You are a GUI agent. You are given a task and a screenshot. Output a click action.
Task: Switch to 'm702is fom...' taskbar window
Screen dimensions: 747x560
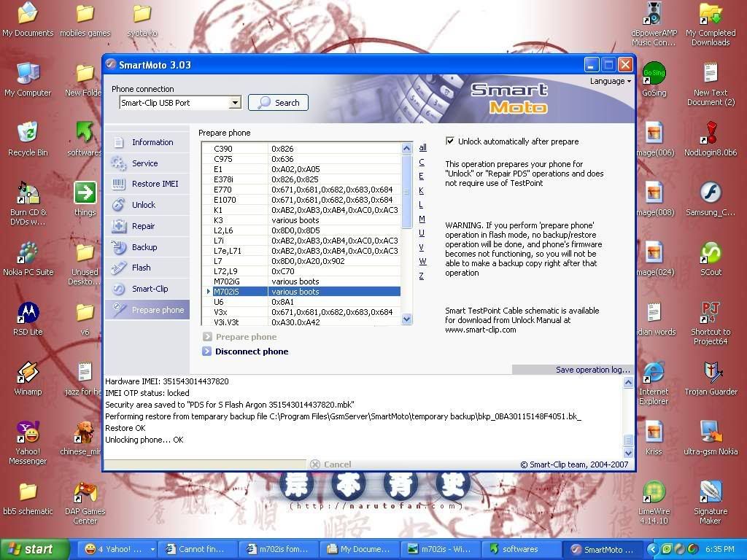(278, 549)
